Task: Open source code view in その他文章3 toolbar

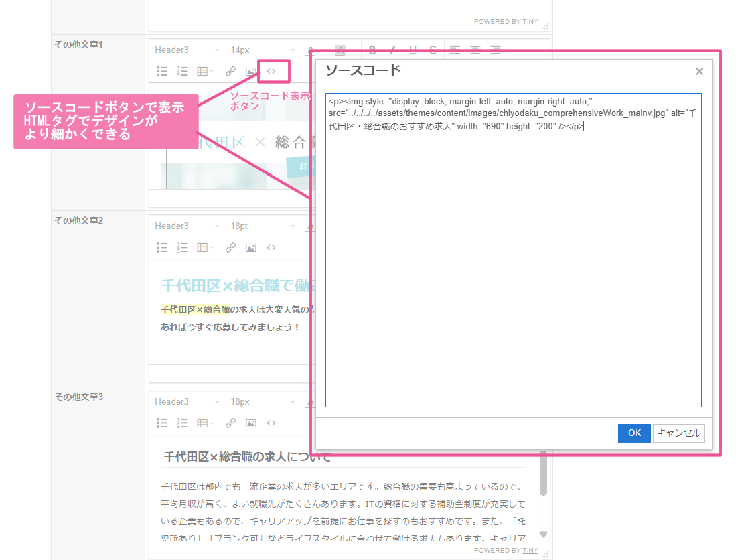Action: pyautogui.click(x=271, y=423)
